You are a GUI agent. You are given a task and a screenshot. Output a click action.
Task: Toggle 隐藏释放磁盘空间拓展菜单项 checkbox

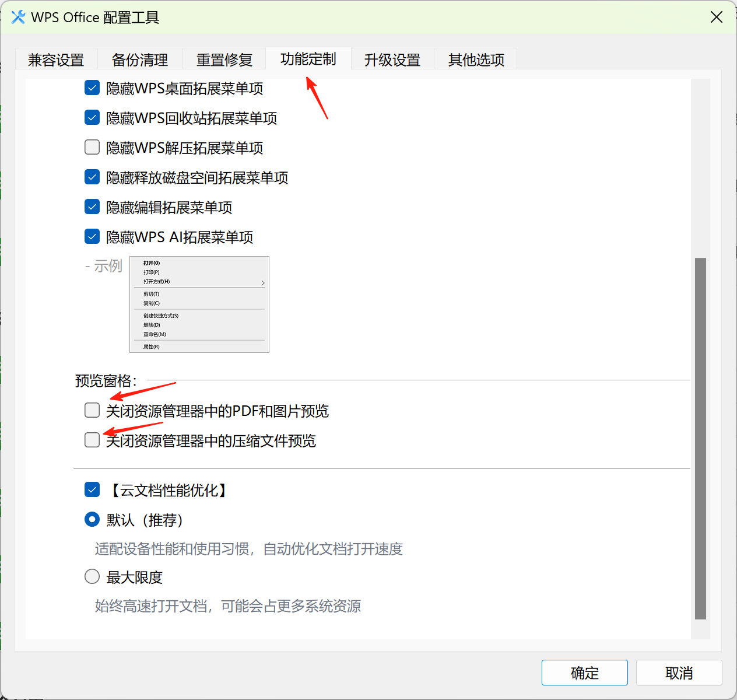[x=92, y=177]
